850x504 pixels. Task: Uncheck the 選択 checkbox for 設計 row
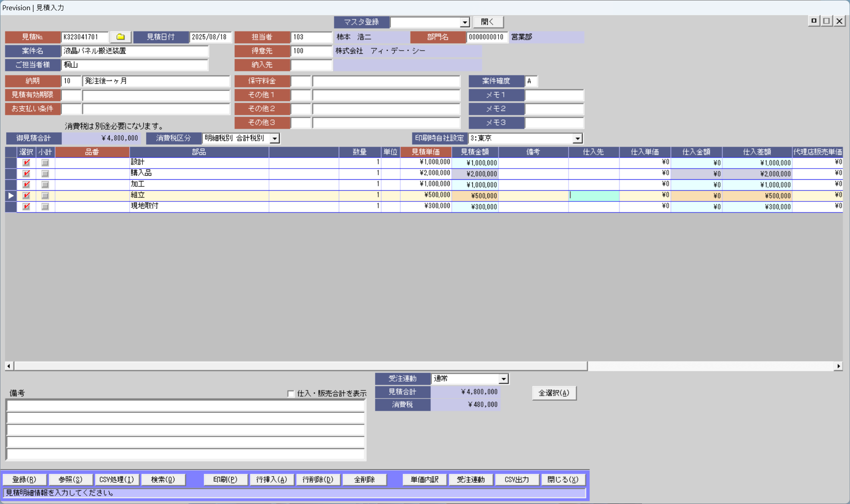click(x=26, y=163)
